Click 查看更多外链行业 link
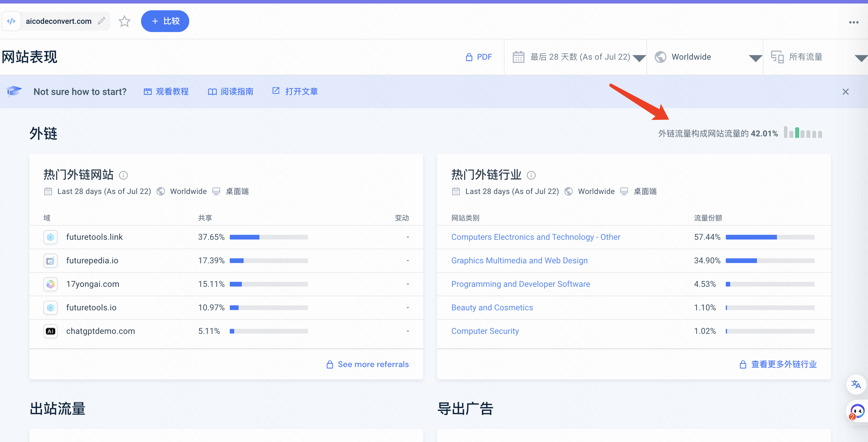The height and width of the screenshot is (442, 868). pyautogui.click(x=778, y=364)
